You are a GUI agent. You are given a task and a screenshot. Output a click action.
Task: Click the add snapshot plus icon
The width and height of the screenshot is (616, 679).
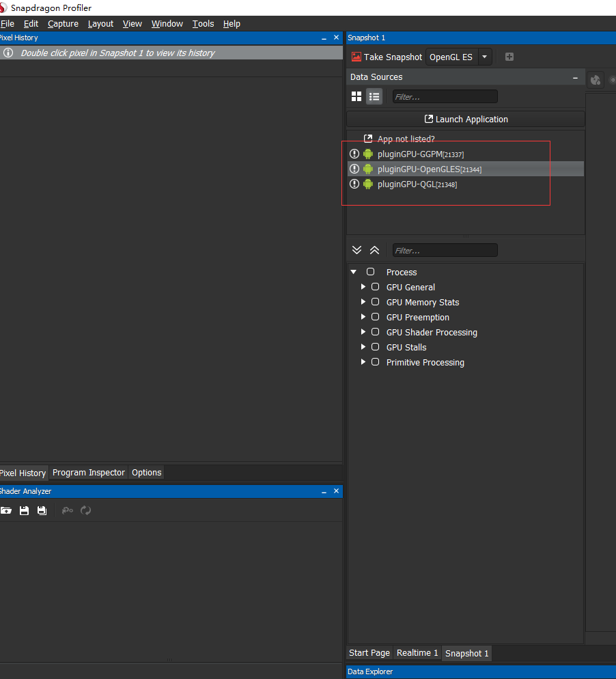(509, 57)
